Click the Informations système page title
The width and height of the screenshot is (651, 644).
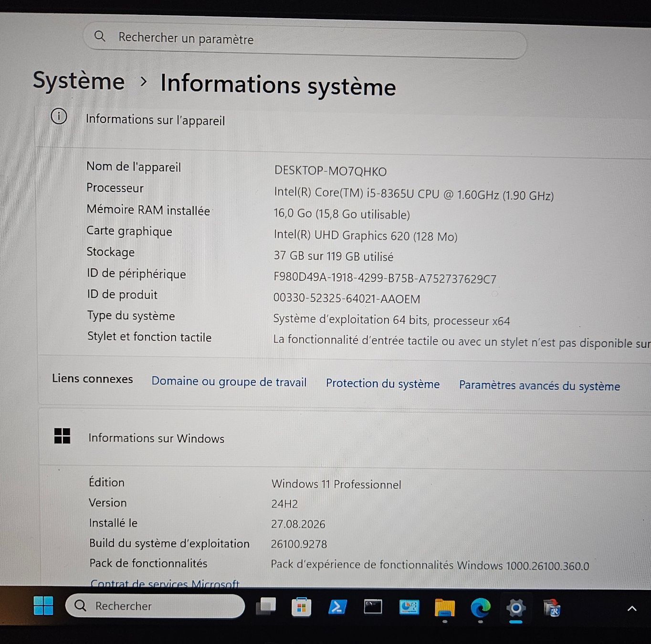coord(278,85)
